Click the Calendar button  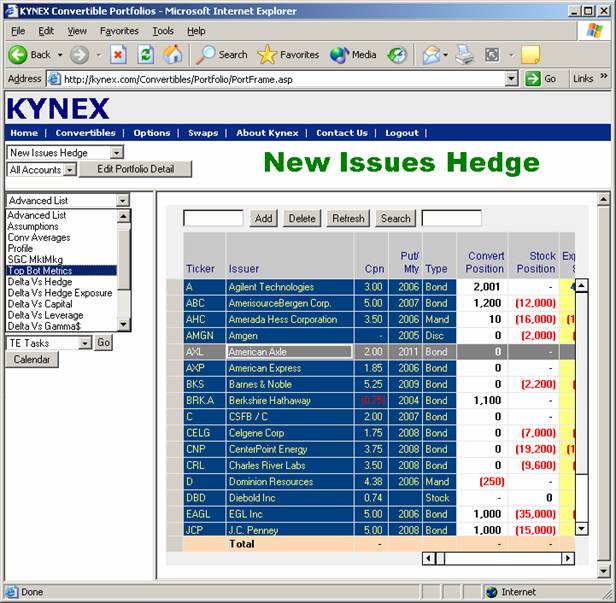(32, 359)
